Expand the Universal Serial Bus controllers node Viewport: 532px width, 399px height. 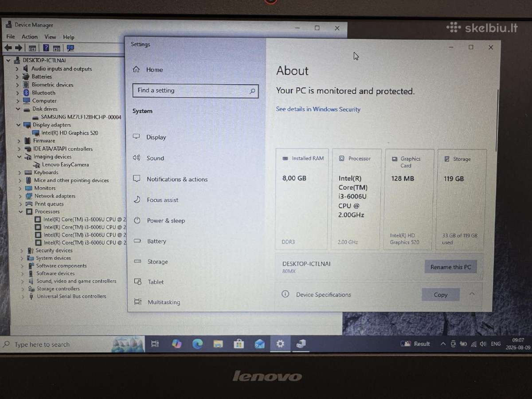[23, 296]
